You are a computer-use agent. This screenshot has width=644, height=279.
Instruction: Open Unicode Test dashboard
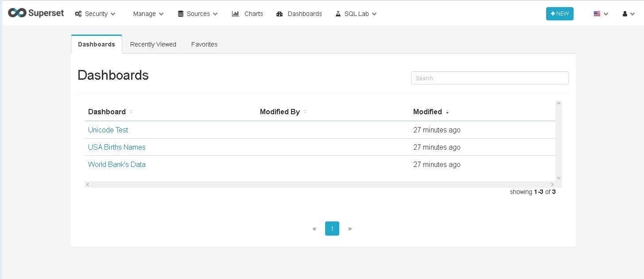click(x=108, y=130)
